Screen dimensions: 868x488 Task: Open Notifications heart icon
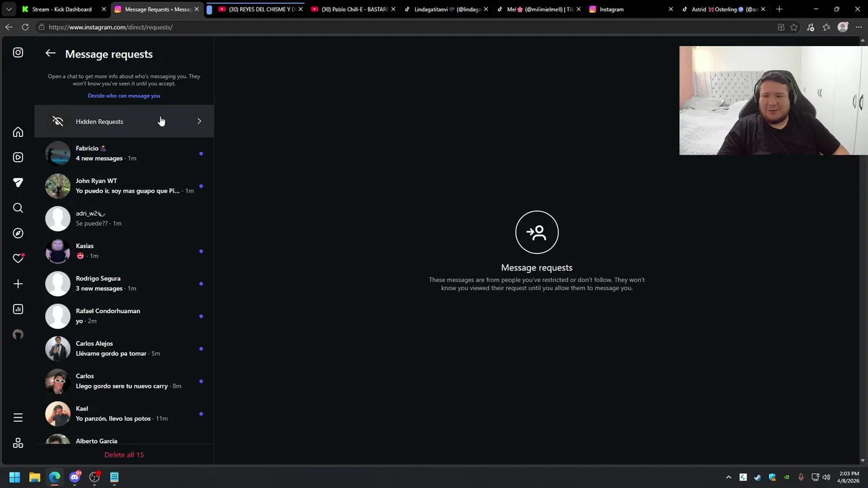[18, 258]
